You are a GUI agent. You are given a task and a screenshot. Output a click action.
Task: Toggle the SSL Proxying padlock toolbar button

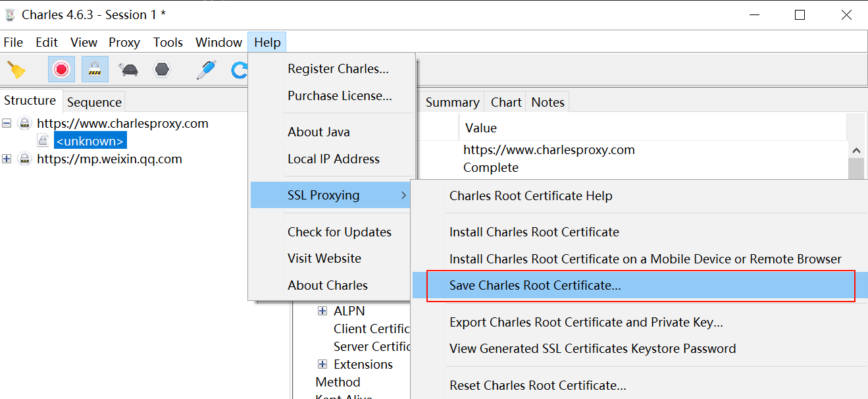pos(95,69)
